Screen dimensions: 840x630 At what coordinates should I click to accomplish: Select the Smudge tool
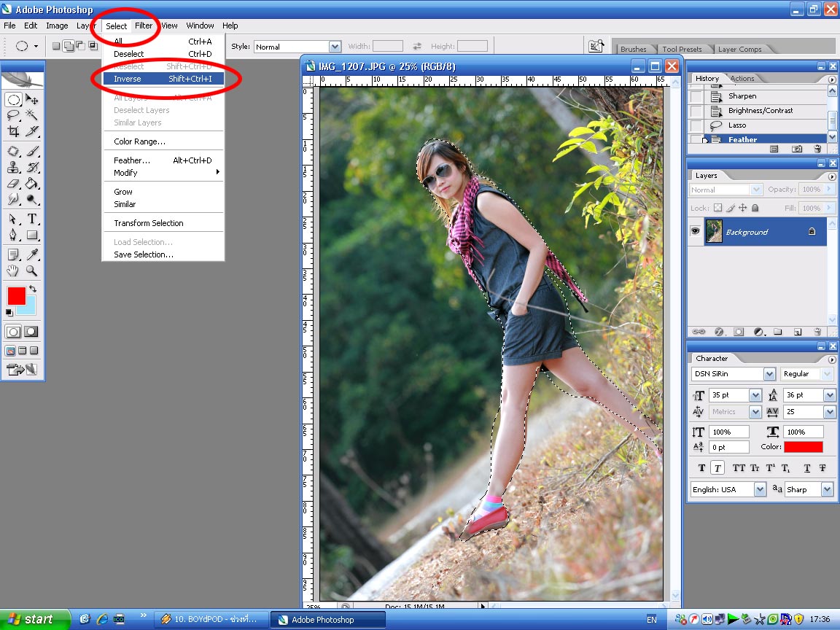click(13, 199)
